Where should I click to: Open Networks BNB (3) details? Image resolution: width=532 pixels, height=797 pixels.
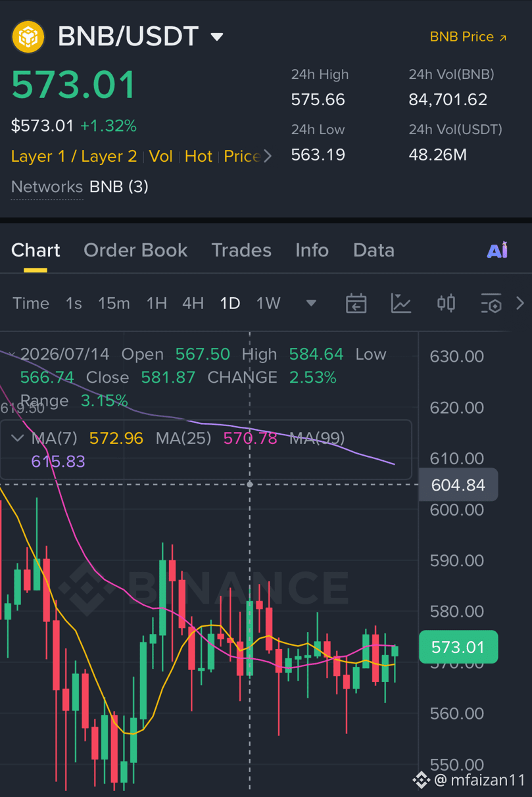(x=80, y=187)
